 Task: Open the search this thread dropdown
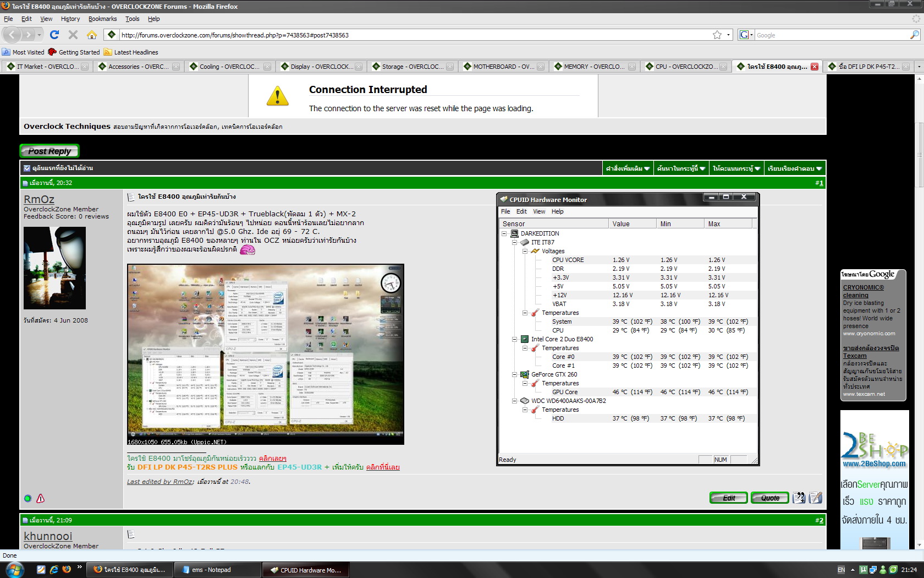tap(681, 168)
